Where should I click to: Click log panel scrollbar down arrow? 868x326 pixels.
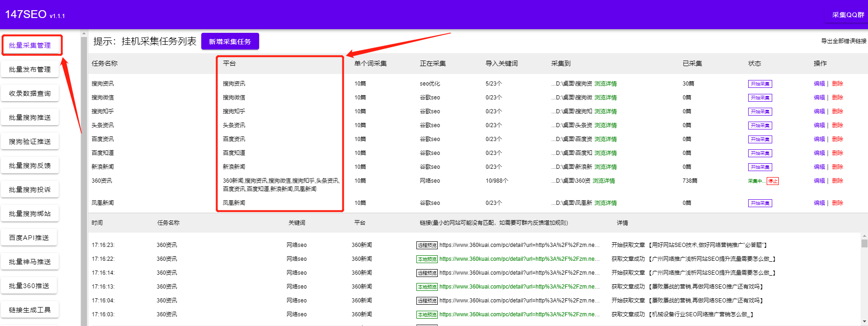click(x=864, y=321)
